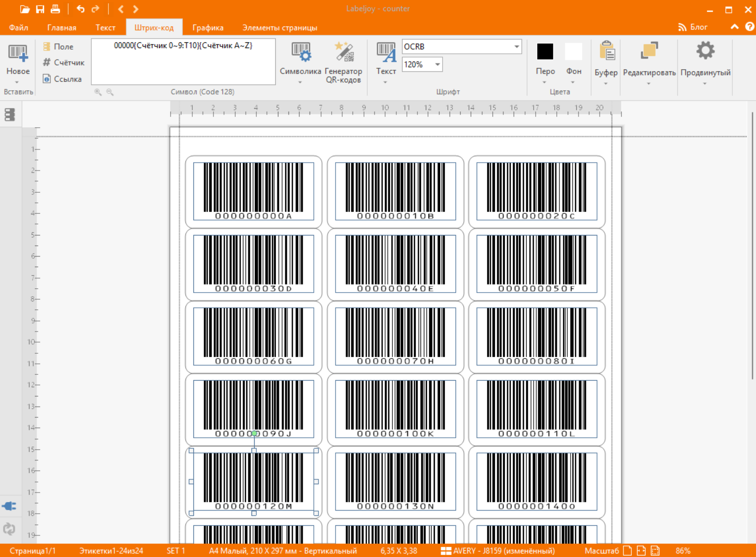Open the data source plug icon in sidebar
The height and width of the screenshot is (557, 756).
tap(10, 506)
